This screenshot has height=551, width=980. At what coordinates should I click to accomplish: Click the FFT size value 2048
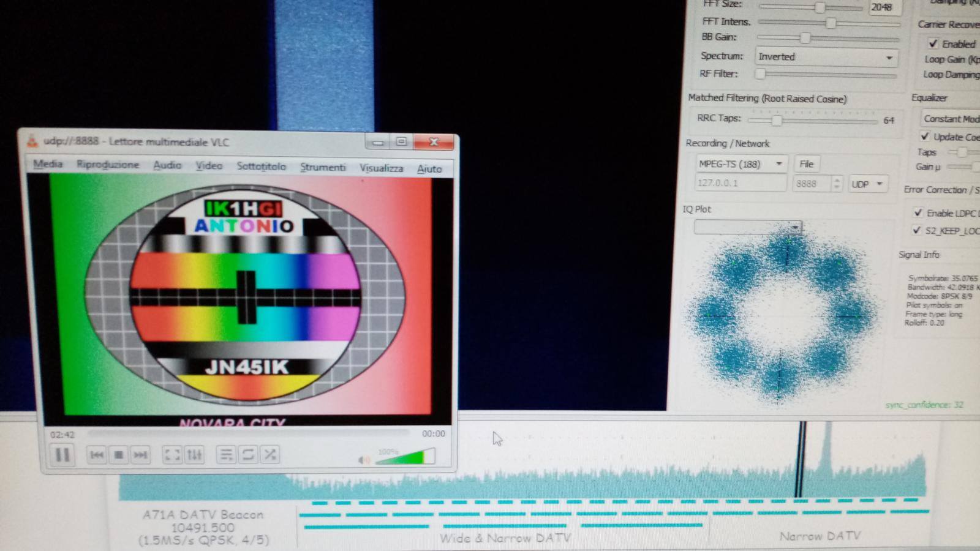(884, 7)
